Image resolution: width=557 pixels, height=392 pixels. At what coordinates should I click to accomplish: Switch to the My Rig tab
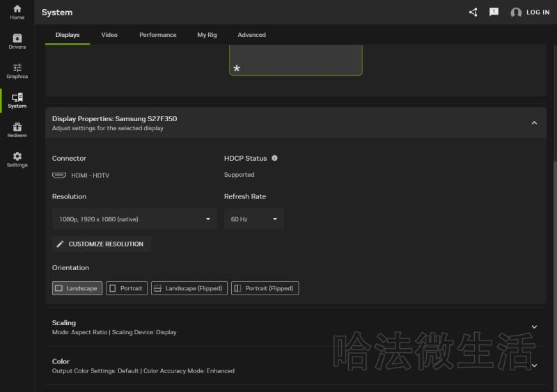click(207, 35)
